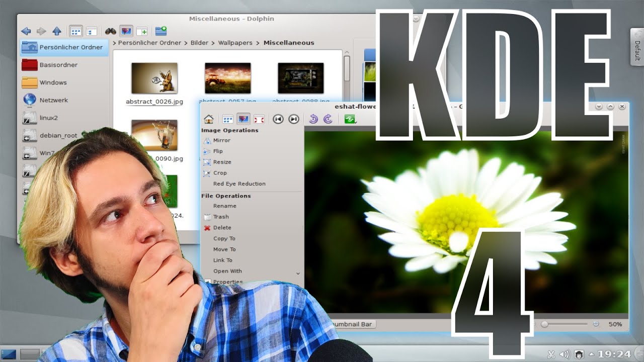Go back in Dolphin with the left arrow
The image size is (644, 362).
click(26, 31)
